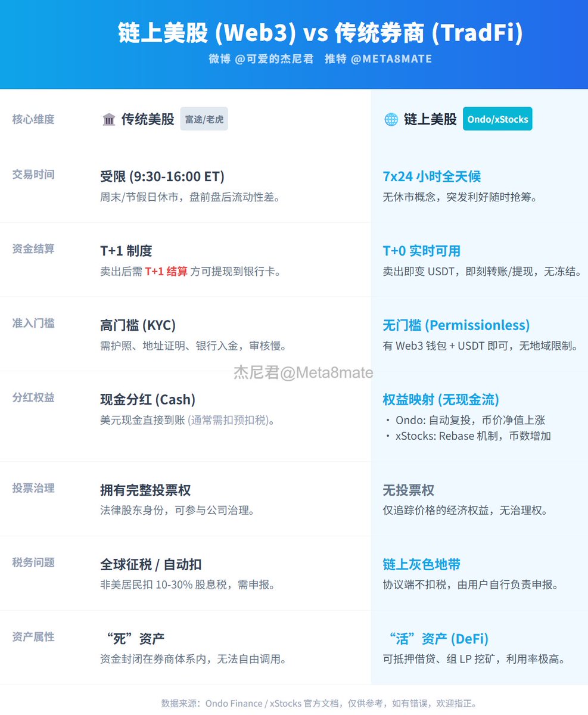588x715 pixels.
Task: Click the bank building icon beside 传统美股
Action: coord(108,119)
